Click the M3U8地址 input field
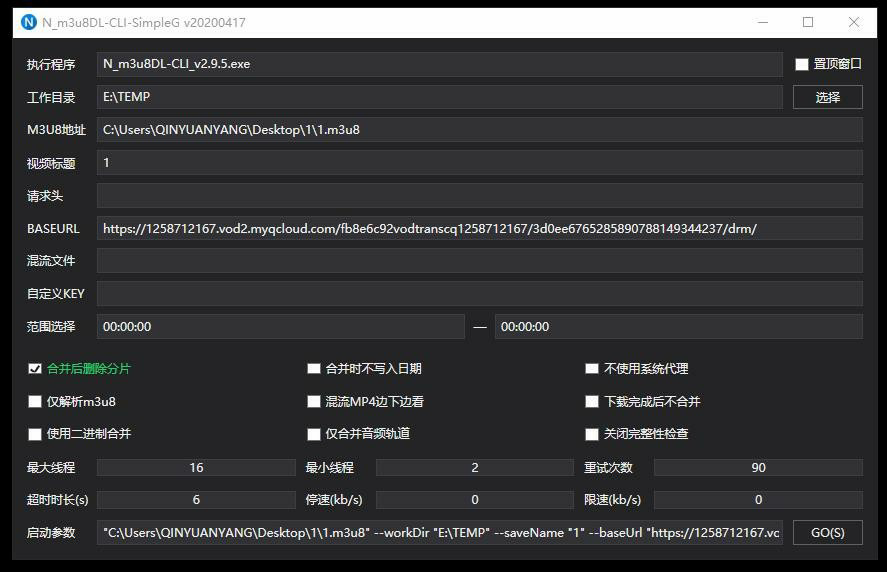 479,130
